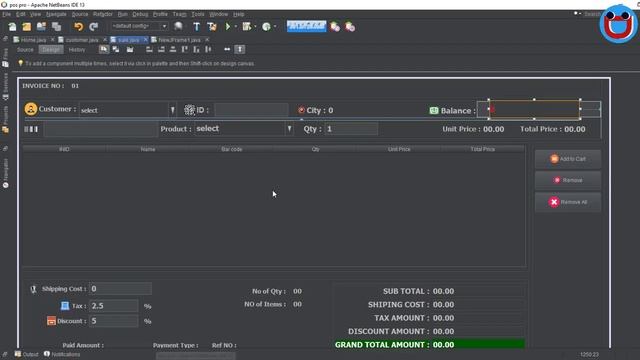Viewport: 640px width, 360px height.
Task: Click the Tax percentage input field
Action: pos(114,306)
